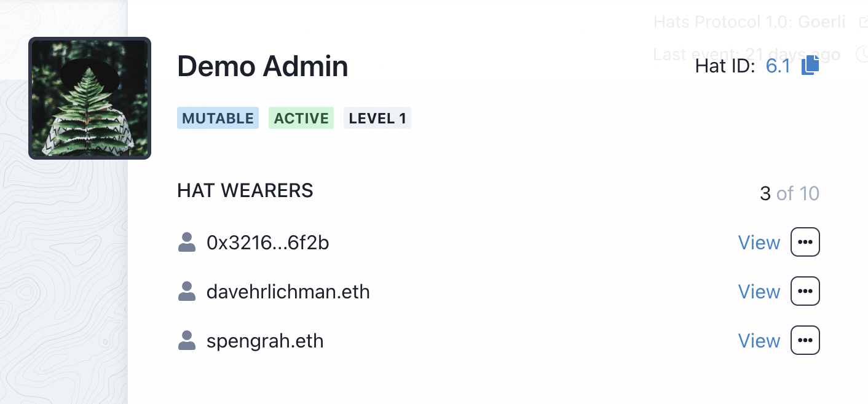Select the davehrlichman.eth wearer name
The width and height of the screenshot is (868, 404).
(x=288, y=292)
